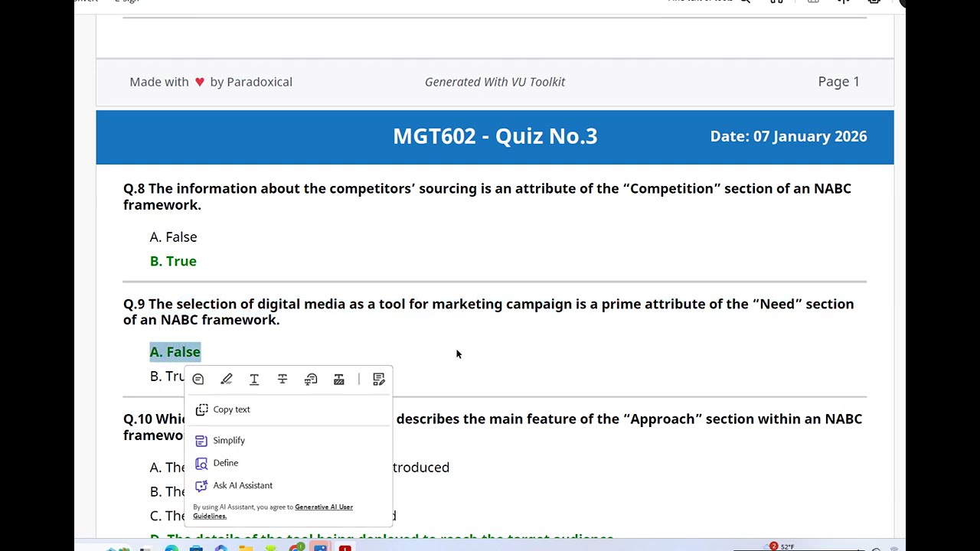Click the Q.10 question text about the Approach section
The image size is (980, 551).
tap(492, 427)
